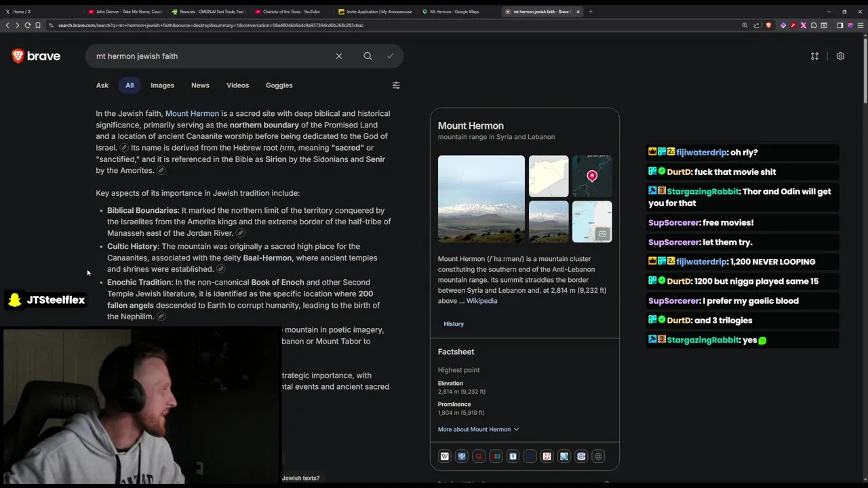The image size is (868, 488).
Task: Switch to Mt Hermon Google Maps tab
Action: [x=458, y=12]
